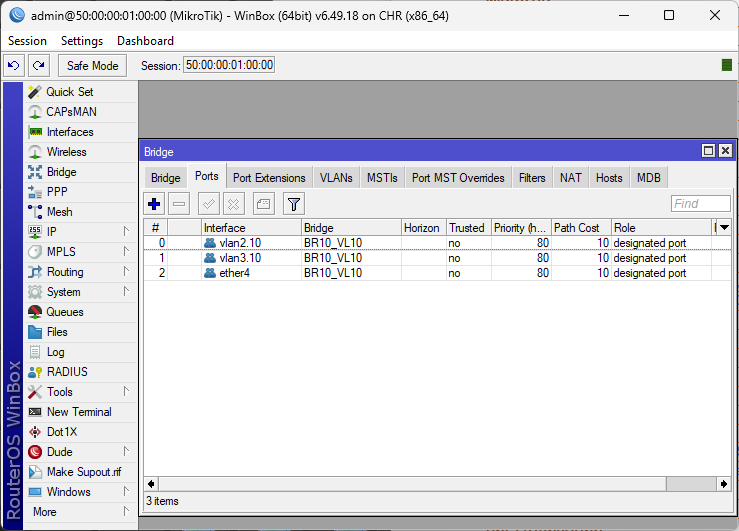Open the Interfaces sidebar item
This screenshot has width=739, height=531.
[69, 132]
